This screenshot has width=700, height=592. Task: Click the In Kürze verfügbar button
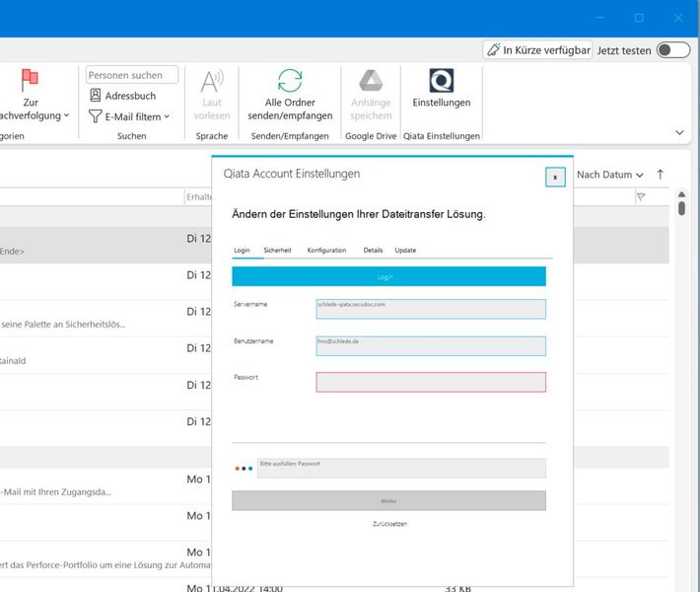tap(537, 50)
